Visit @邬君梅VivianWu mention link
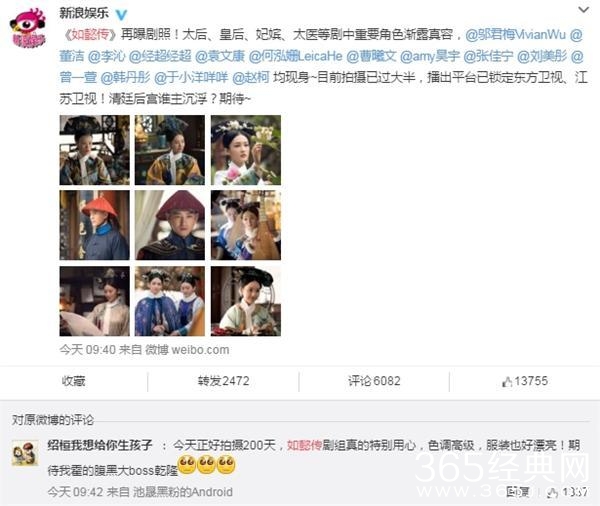 (x=515, y=35)
